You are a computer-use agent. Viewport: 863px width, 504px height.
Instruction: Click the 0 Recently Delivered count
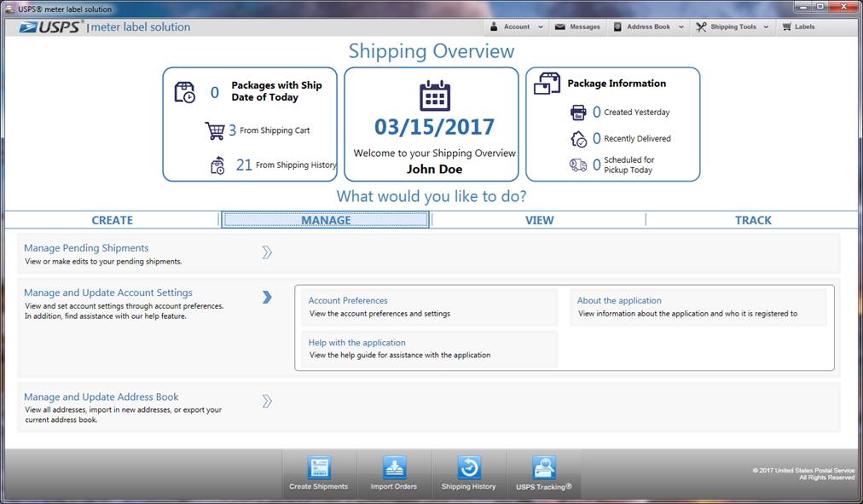[597, 139]
